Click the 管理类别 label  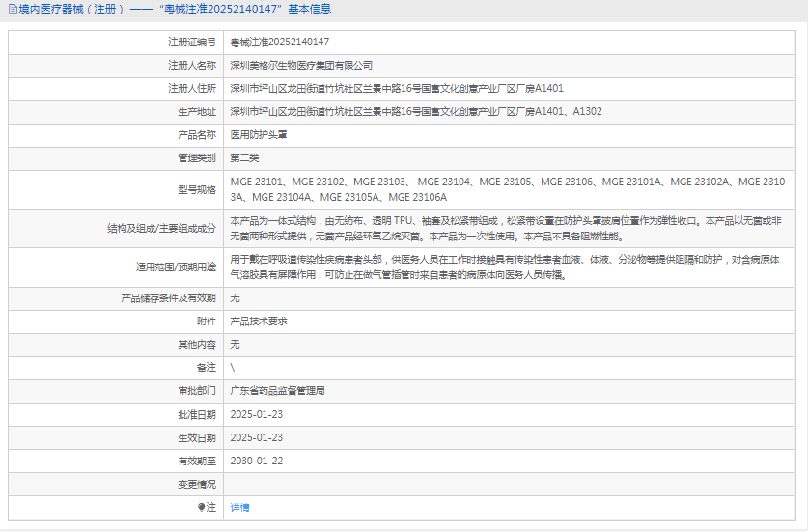(x=197, y=157)
